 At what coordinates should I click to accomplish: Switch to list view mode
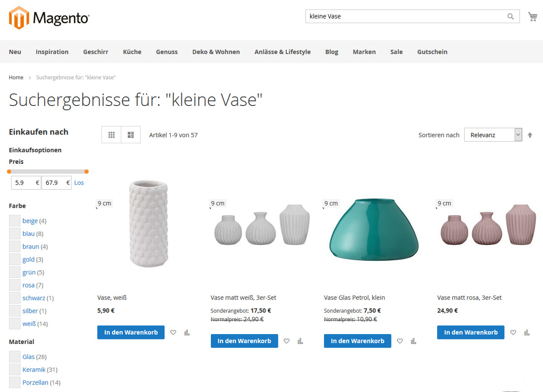(131, 135)
